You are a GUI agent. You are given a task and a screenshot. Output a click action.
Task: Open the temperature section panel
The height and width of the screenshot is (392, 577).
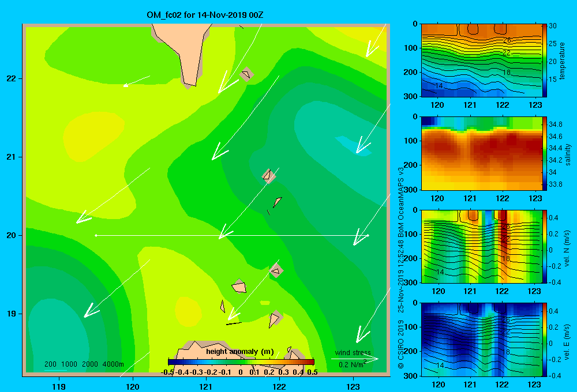point(481,61)
